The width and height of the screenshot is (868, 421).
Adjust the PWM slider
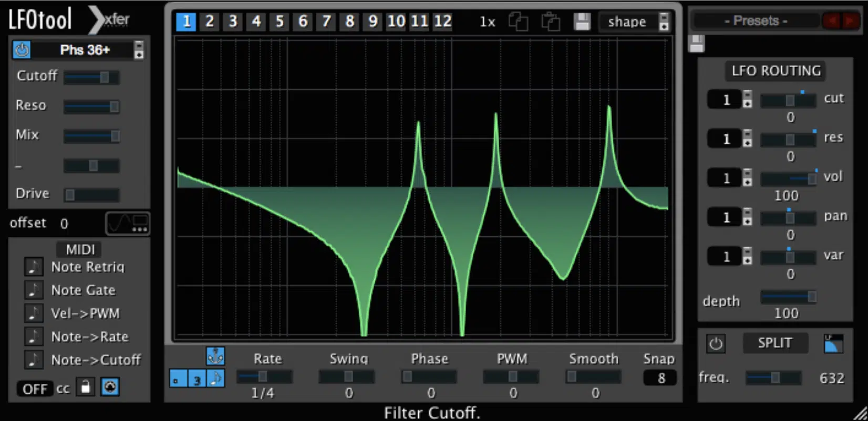[x=511, y=377]
